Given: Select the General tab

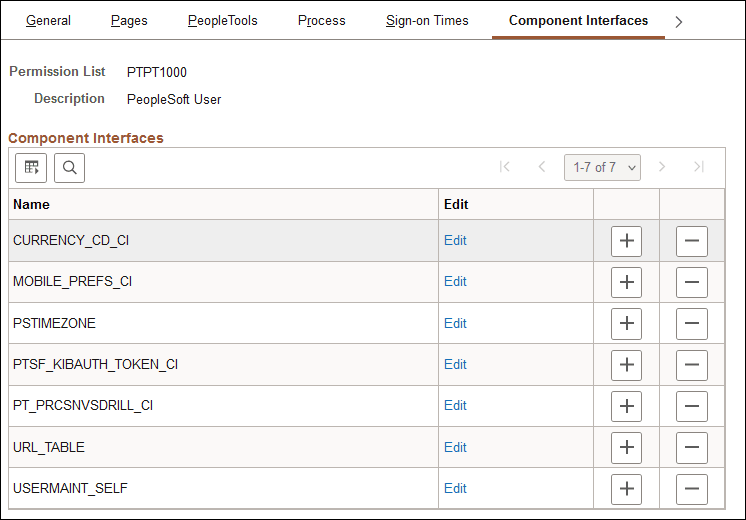Looking at the screenshot, I should (48, 21).
